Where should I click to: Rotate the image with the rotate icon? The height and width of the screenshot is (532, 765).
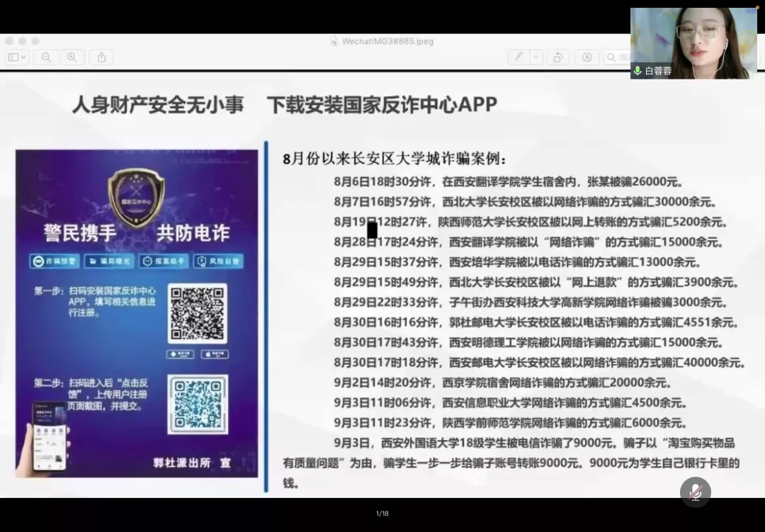(558, 57)
